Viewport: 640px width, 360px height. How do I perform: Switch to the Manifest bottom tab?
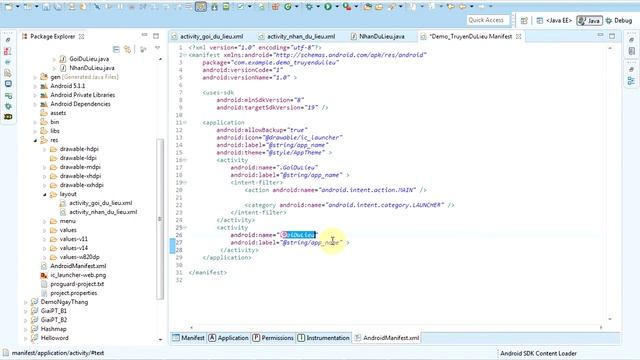pos(188,338)
